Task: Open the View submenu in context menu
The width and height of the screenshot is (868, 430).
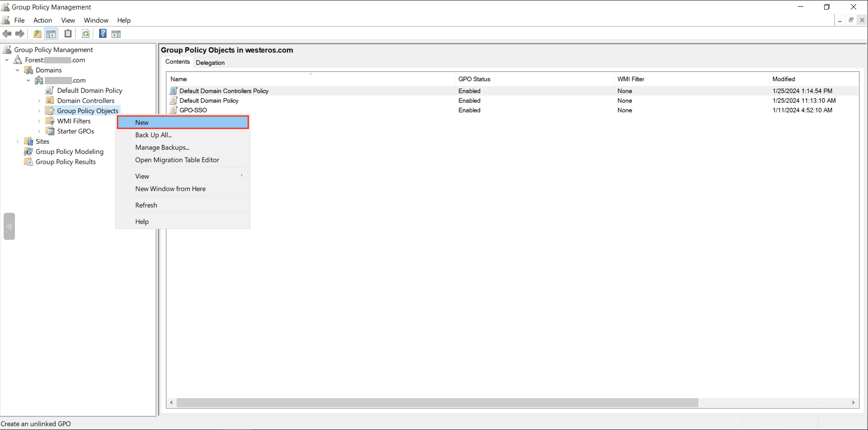Action: coord(183,176)
